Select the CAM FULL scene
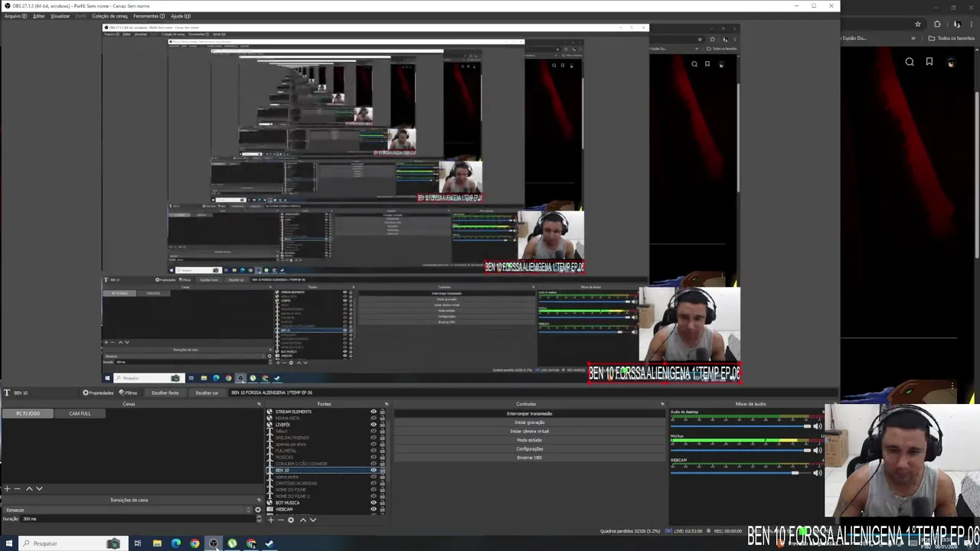 coord(80,413)
